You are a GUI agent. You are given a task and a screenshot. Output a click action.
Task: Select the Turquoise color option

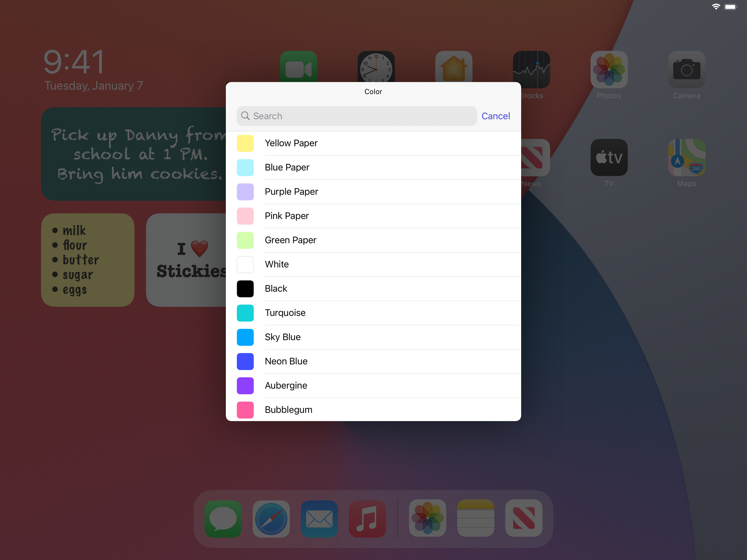tap(285, 313)
